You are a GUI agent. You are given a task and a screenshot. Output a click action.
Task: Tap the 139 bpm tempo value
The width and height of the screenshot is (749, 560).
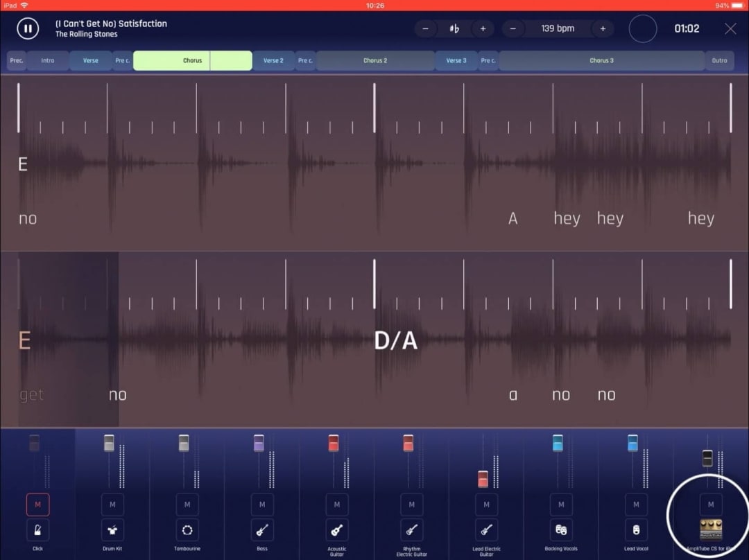(558, 28)
